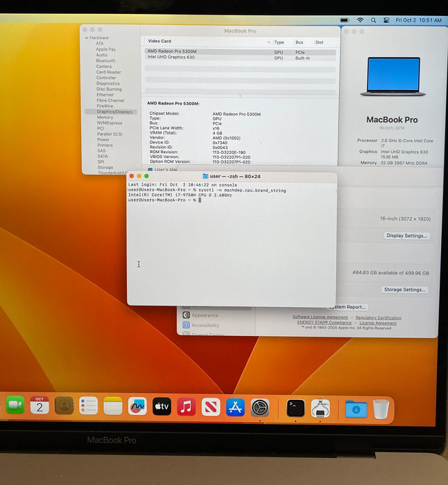Open Software License Agreement link
Viewport: 448px width, 485px height.
click(x=320, y=317)
